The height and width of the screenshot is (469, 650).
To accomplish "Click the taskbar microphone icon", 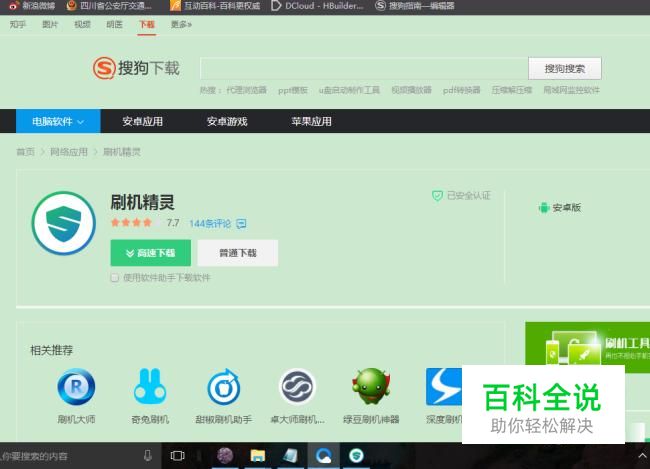I will 148,456.
